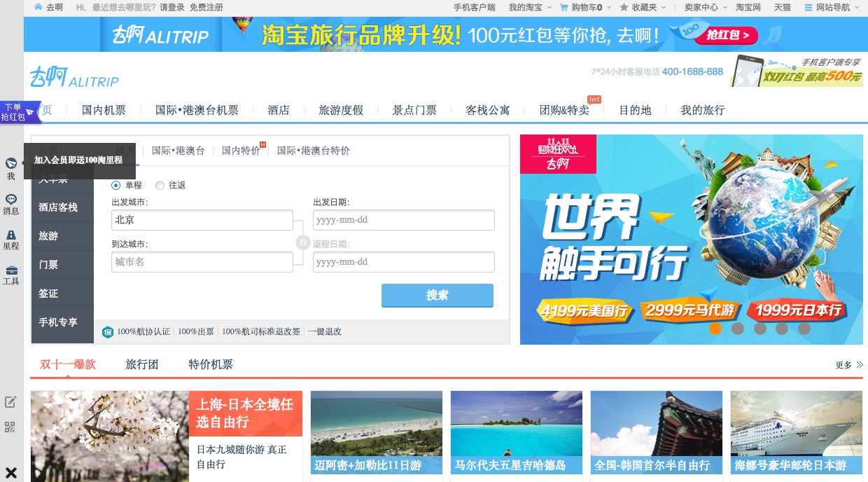Select the last carousel dot
The height and width of the screenshot is (482, 868).
click(x=804, y=328)
